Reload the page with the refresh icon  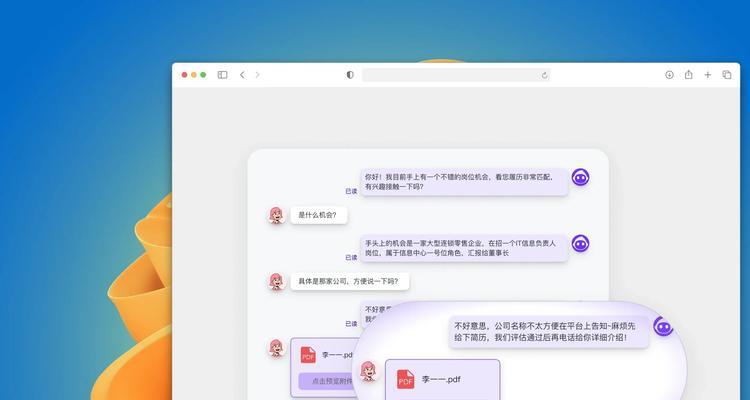pyautogui.click(x=544, y=75)
